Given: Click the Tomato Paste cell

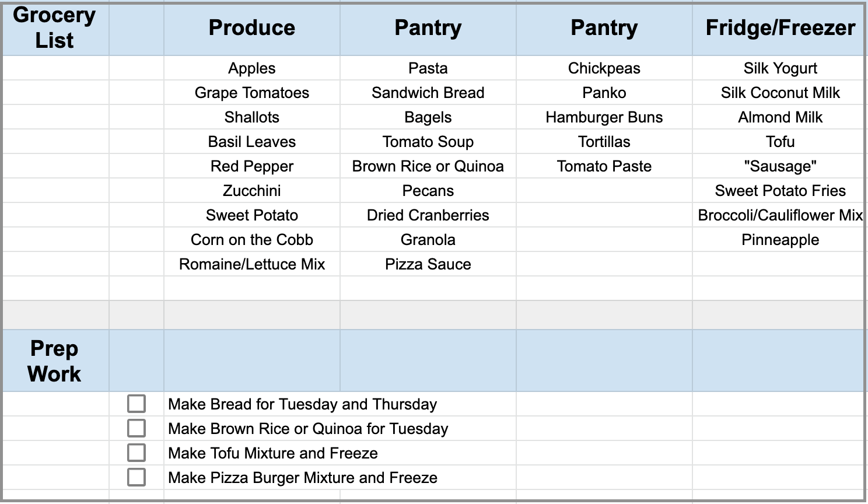Looking at the screenshot, I should 604,166.
